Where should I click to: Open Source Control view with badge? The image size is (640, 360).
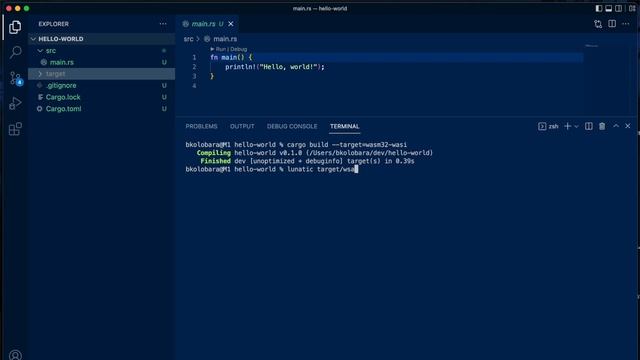[x=16, y=78]
